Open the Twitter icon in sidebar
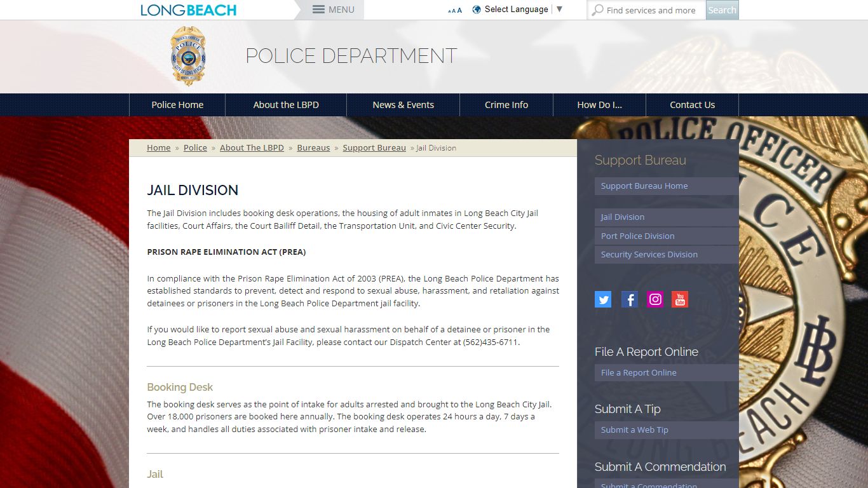The width and height of the screenshot is (868, 488). (x=602, y=299)
